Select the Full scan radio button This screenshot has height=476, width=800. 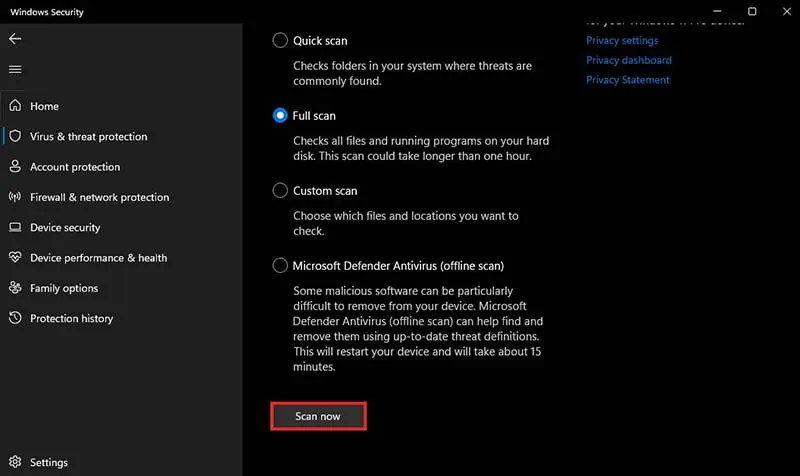(x=280, y=115)
